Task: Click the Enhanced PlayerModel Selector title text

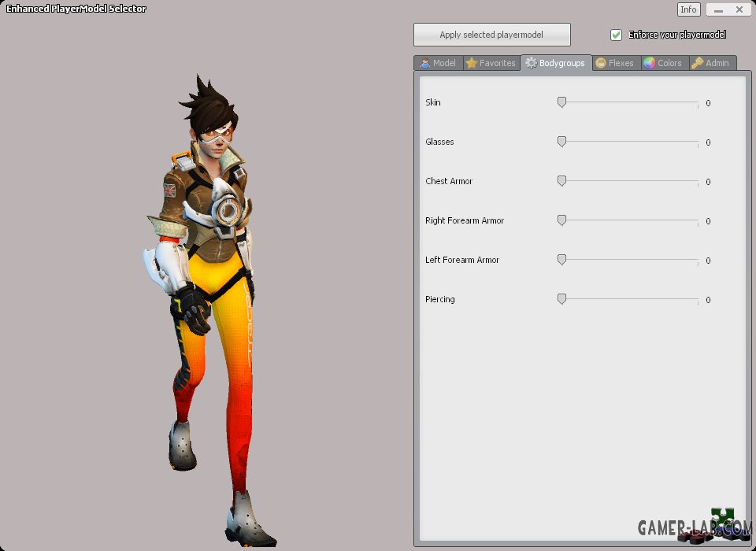Action: [76, 9]
